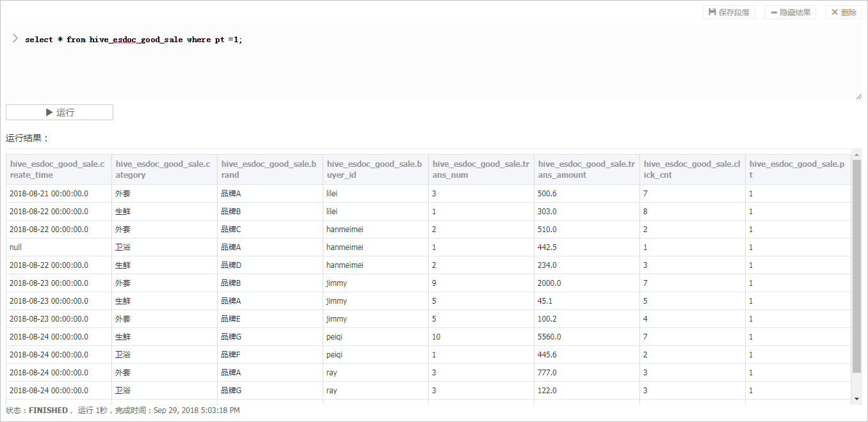Select the trans_amount column header

586,169
